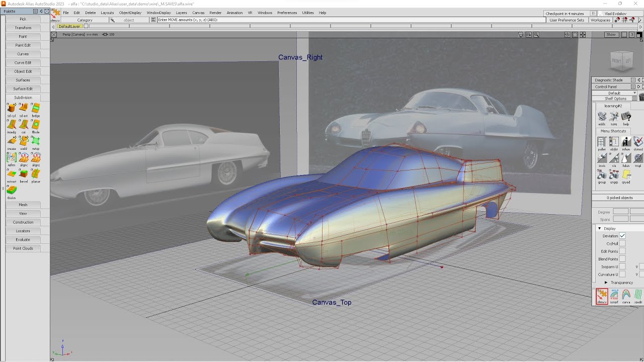Open the qryed query edit icon
Viewport: 644px width, 362px height.
626,176
